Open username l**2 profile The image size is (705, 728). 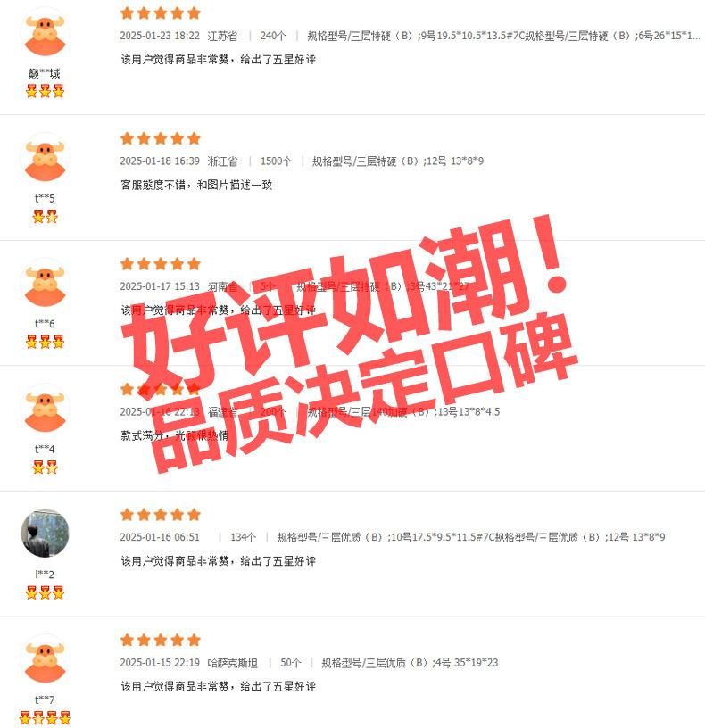coord(45,575)
